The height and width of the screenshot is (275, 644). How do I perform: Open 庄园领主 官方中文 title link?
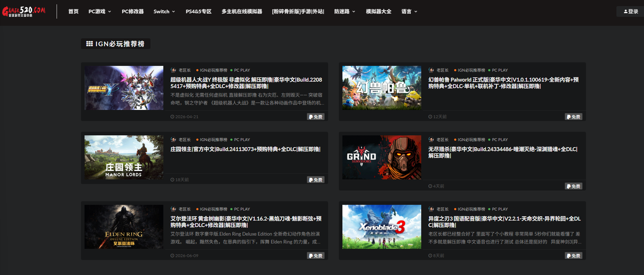point(246,149)
